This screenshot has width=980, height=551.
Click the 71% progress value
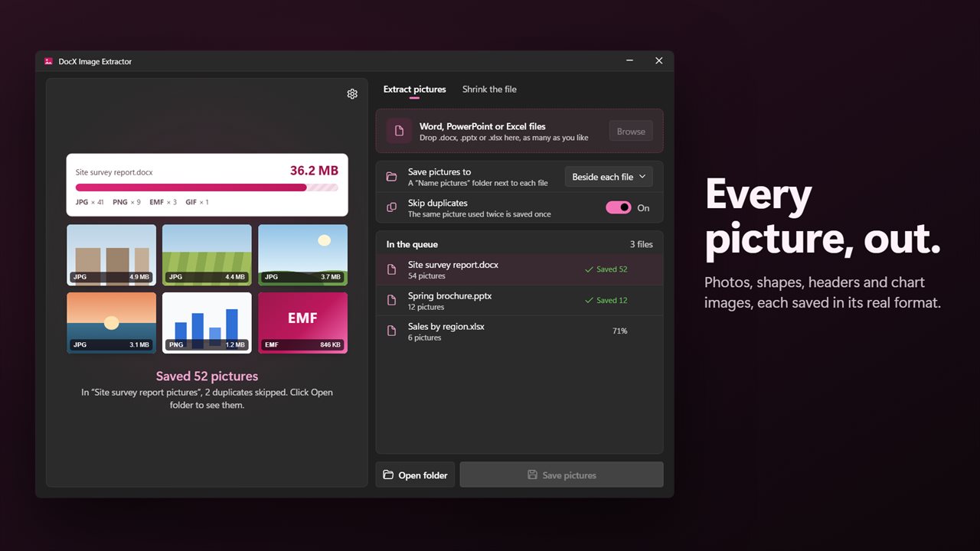pos(619,331)
